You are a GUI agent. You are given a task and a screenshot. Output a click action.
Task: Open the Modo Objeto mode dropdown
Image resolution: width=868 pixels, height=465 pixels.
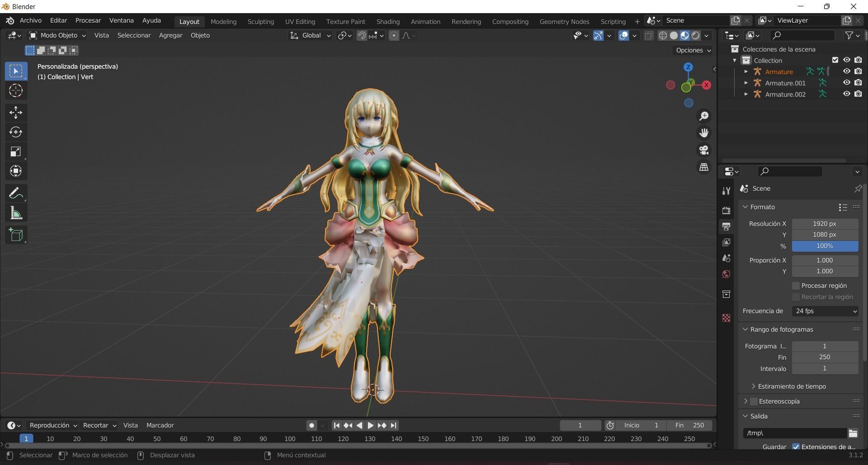tap(57, 36)
